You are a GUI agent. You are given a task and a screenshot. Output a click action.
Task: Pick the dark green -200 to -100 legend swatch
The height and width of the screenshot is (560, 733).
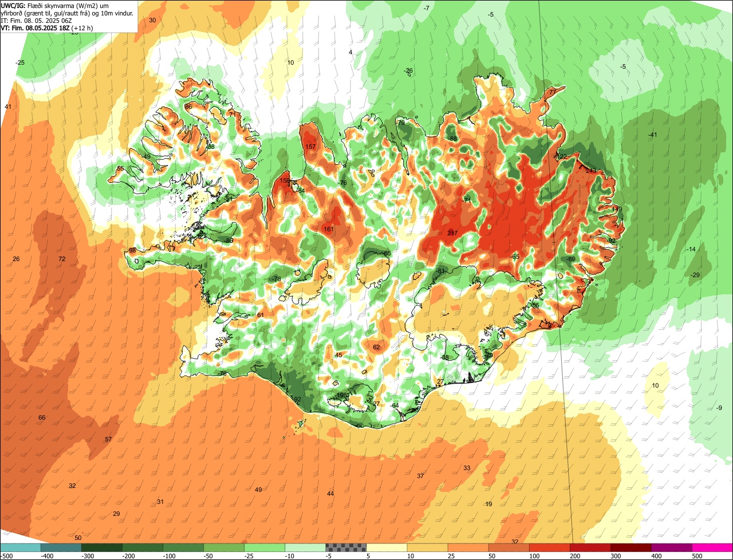[x=143, y=547]
